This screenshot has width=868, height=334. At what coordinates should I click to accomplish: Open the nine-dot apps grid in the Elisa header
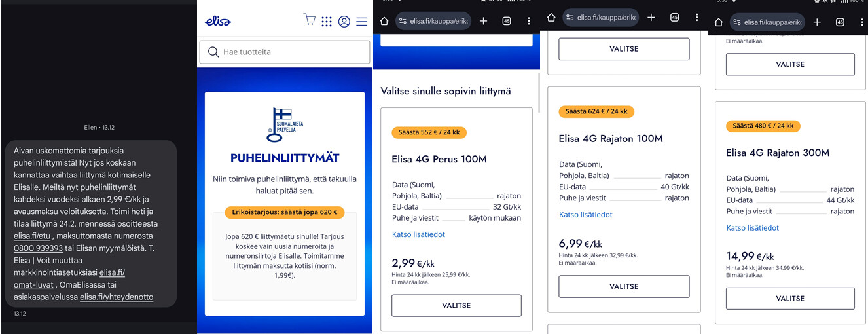click(327, 21)
